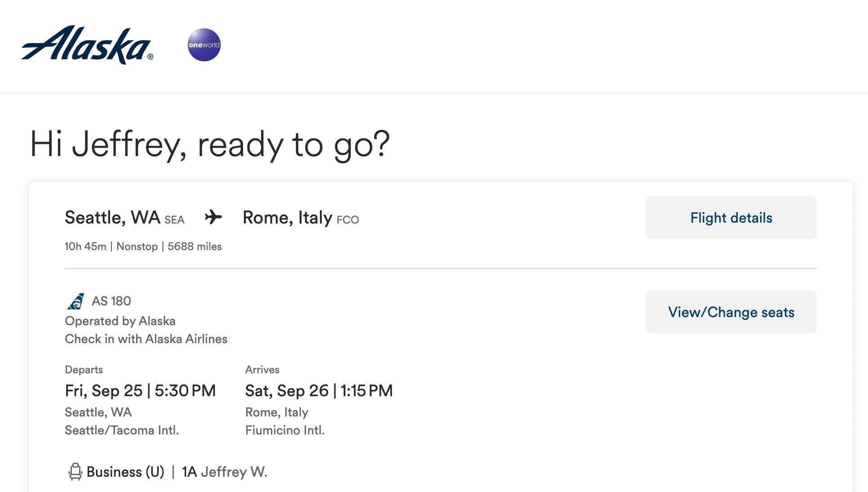This screenshot has height=492, width=868.
Task: Click the Alaska Airlines logo
Action: (x=87, y=45)
